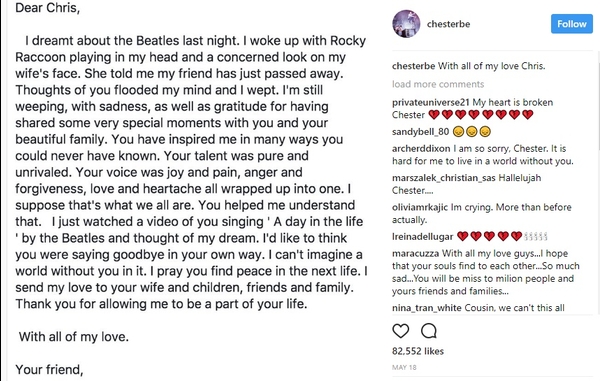Click the heart like icon

point(401,331)
